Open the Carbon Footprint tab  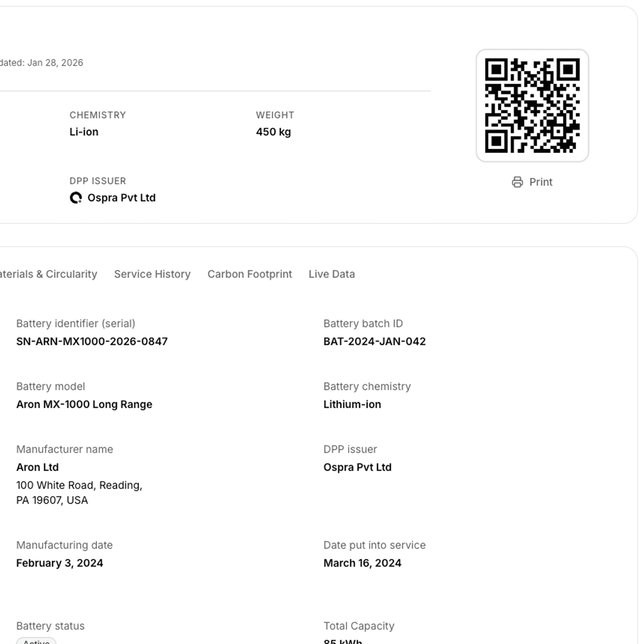tap(250, 274)
